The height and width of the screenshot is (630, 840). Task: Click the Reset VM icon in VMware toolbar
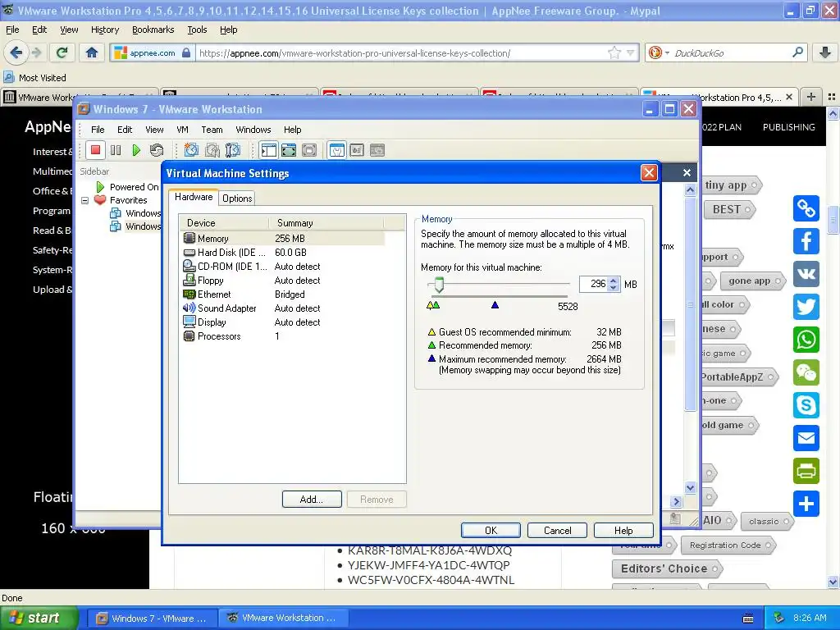157,151
